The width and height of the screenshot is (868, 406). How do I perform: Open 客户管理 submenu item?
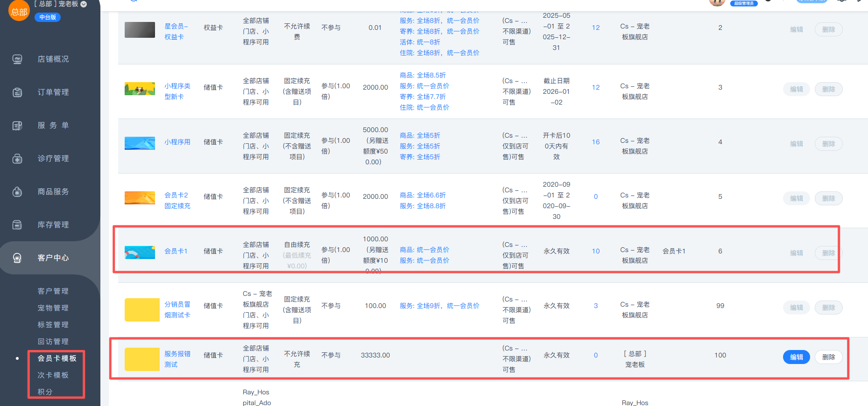[x=53, y=291]
